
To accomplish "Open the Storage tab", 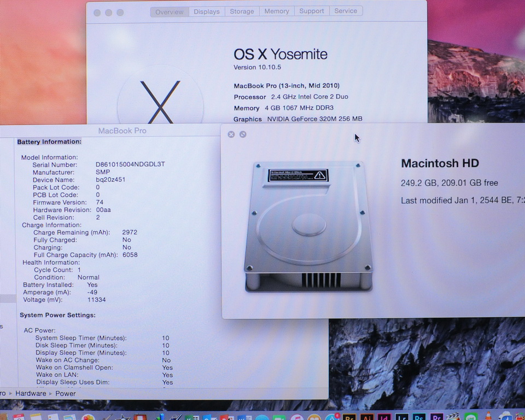I will tap(242, 11).
